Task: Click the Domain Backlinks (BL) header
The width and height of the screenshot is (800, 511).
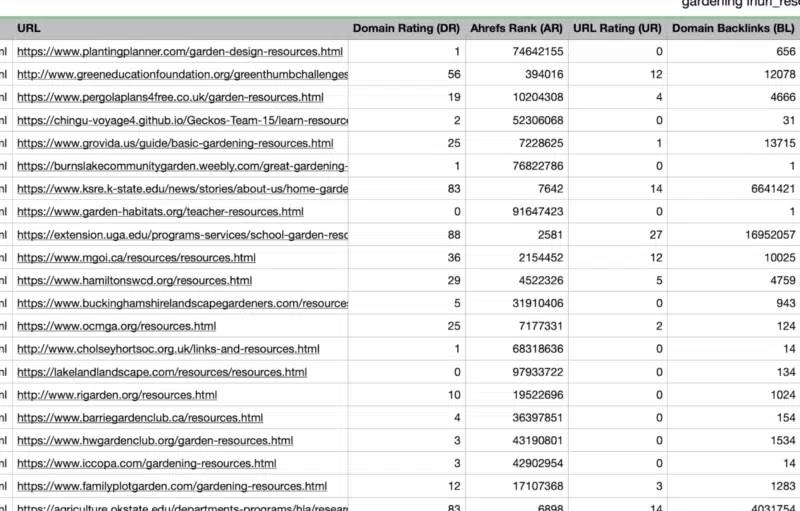Action: coord(733,29)
